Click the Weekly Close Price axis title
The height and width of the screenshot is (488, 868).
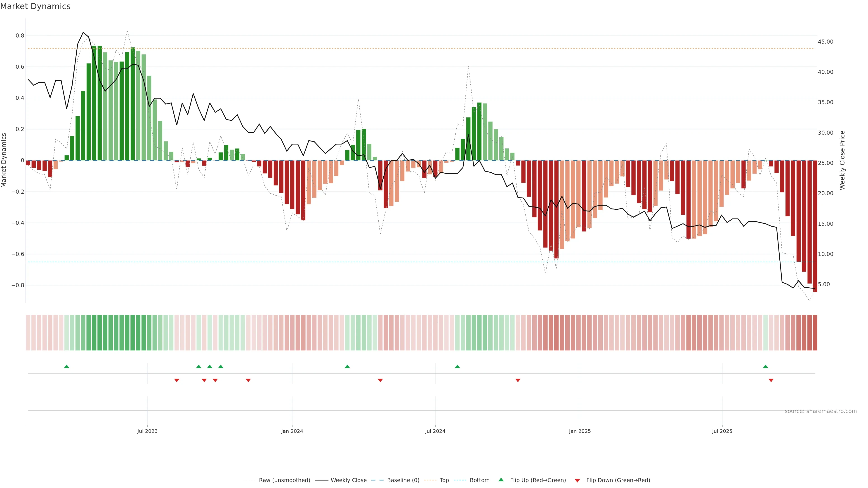[x=842, y=160]
